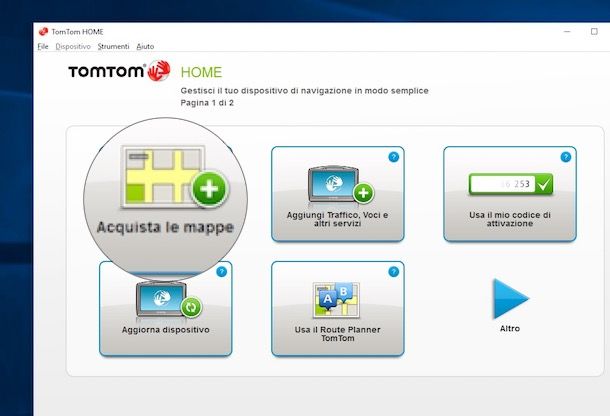Open the Dispositivo menu
Image resolution: width=610 pixels, height=416 pixels.
[73, 46]
